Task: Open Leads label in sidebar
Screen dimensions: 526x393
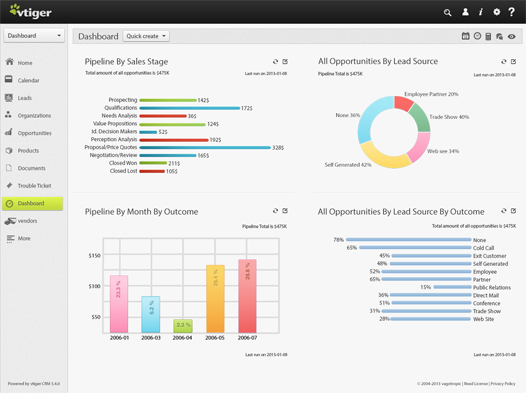Action: [25, 98]
